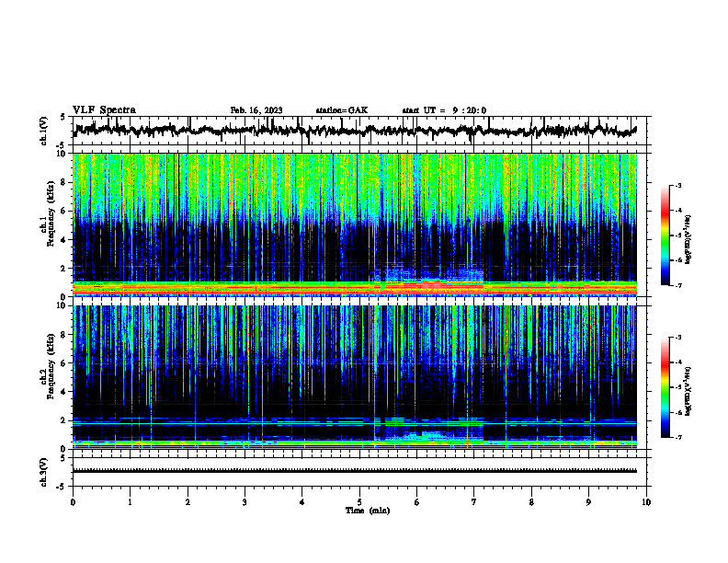728x563 pixels.
Task: Click the "station=GAK" label
Action: 342,110
